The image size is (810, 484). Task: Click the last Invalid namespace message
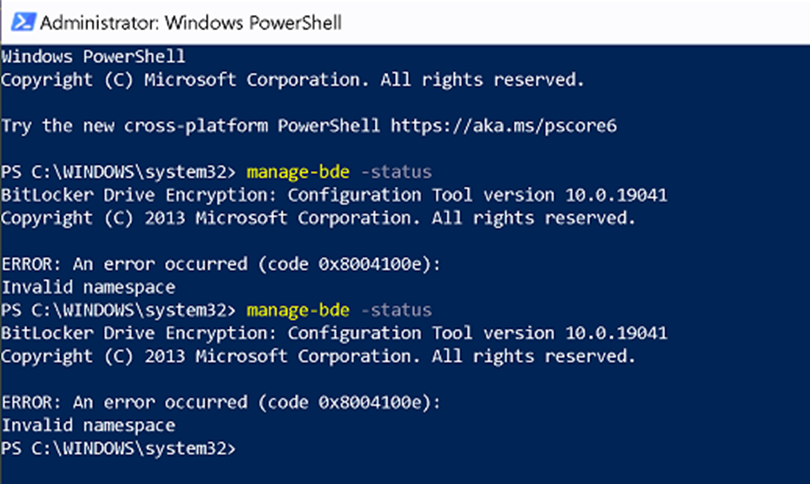(88, 426)
